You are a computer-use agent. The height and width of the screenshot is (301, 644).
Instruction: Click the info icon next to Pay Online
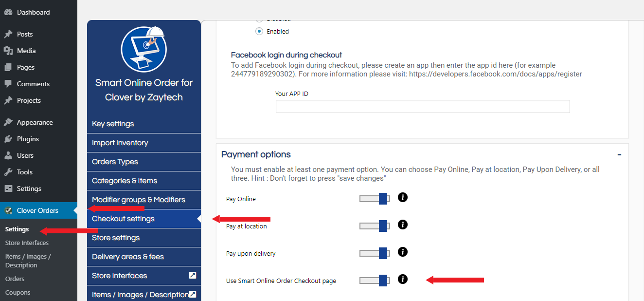coord(403,197)
